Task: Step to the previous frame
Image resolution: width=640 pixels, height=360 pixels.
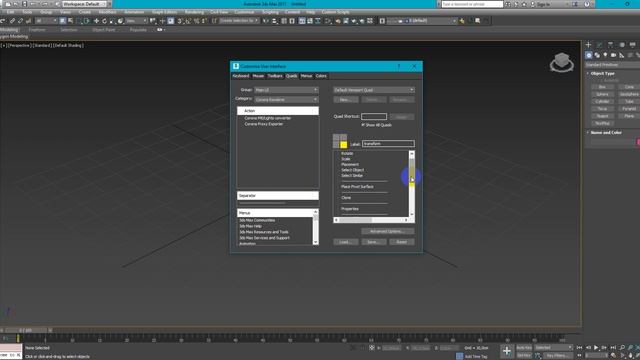Action: tap(588, 348)
